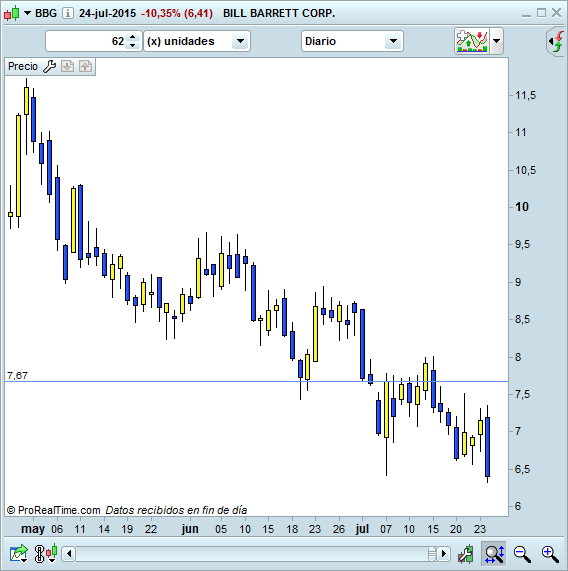This screenshot has height=571, width=568.
Task: Click the tall yellow candle at chart start
Action: coord(18,166)
